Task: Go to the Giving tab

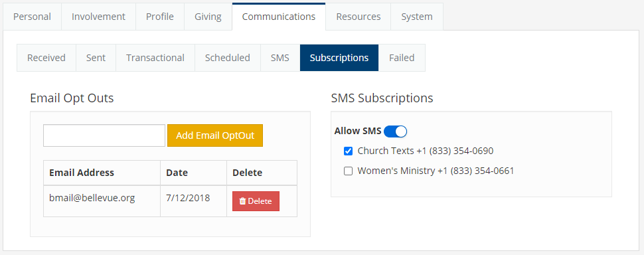Action: (208, 17)
